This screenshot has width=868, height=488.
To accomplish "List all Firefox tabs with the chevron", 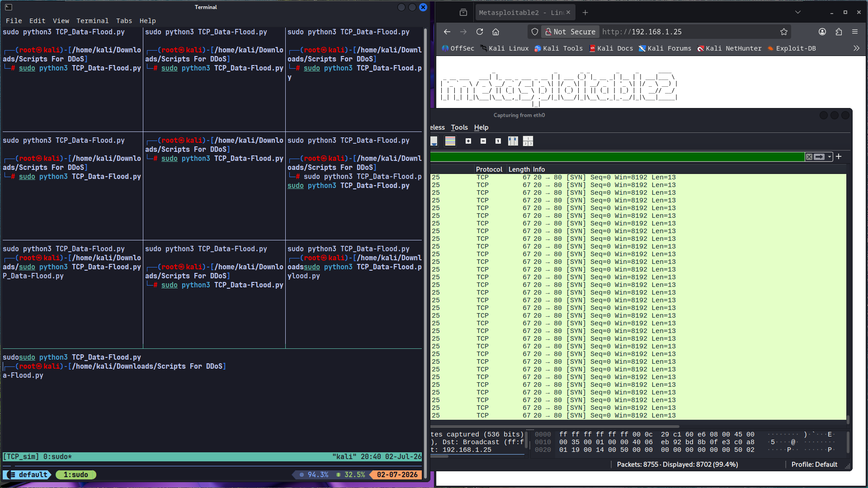I will (x=798, y=13).
